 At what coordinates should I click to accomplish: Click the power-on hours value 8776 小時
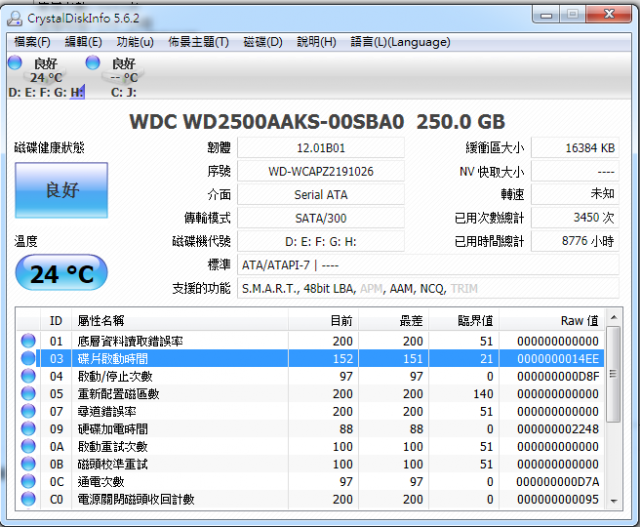575,242
